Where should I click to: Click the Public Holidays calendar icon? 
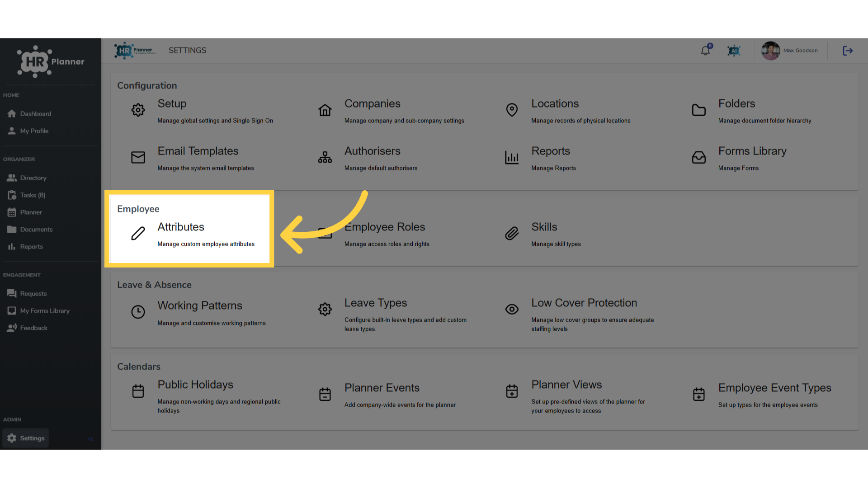click(x=138, y=391)
